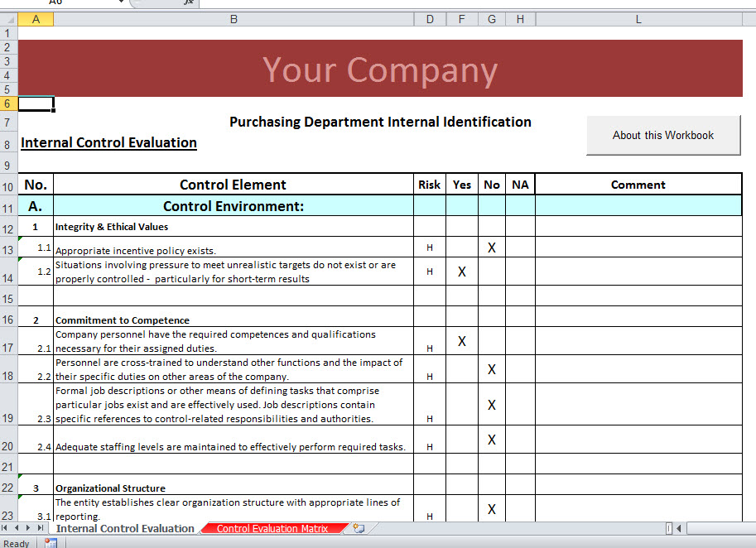
Task: Click the Risk 'H' cell for item 1.1
Action: pyautogui.click(x=430, y=248)
